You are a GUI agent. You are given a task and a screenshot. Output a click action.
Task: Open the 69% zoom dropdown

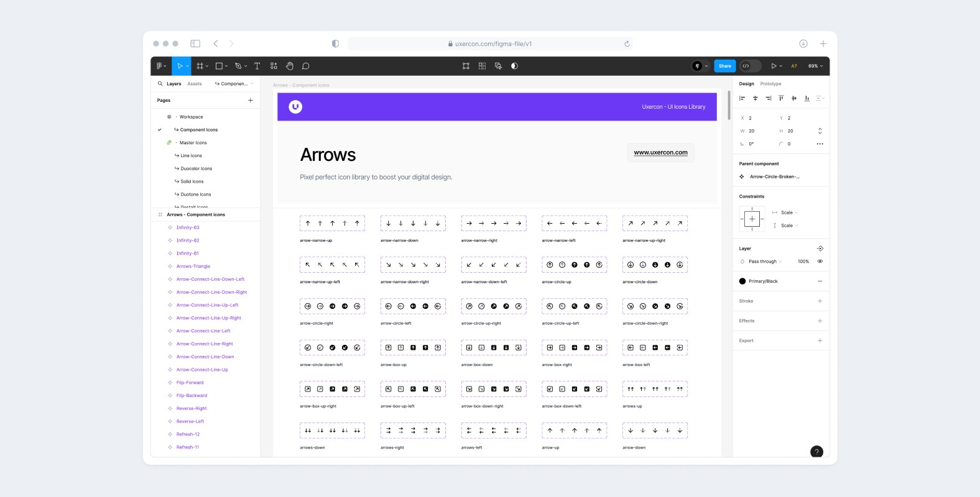click(x=815, y=66)
